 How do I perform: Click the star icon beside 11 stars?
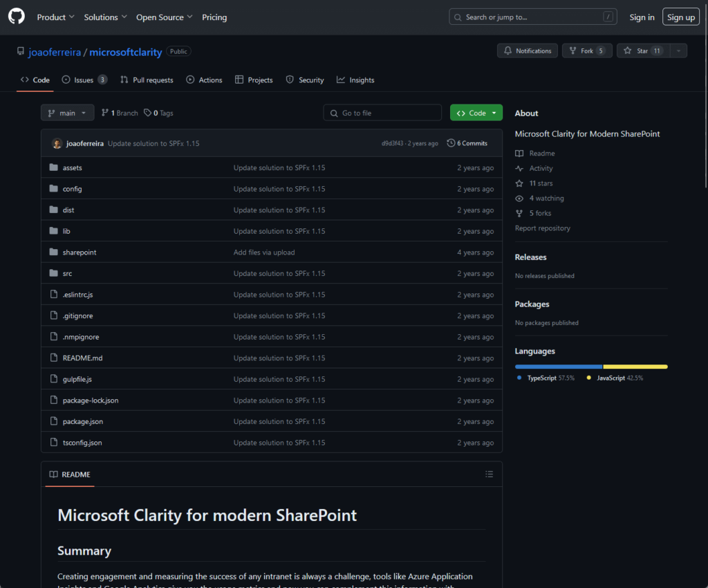click(x=519, y=183)
